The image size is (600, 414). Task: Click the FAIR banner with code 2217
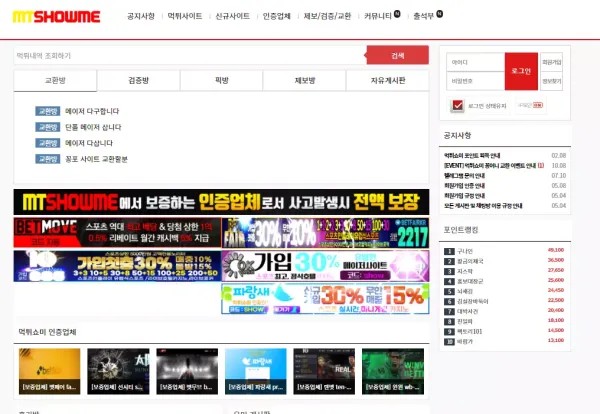click(326, 233)
